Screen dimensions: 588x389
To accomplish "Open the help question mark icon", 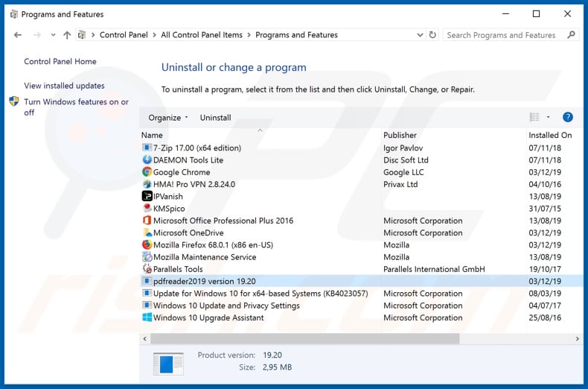I will (568, 117).
